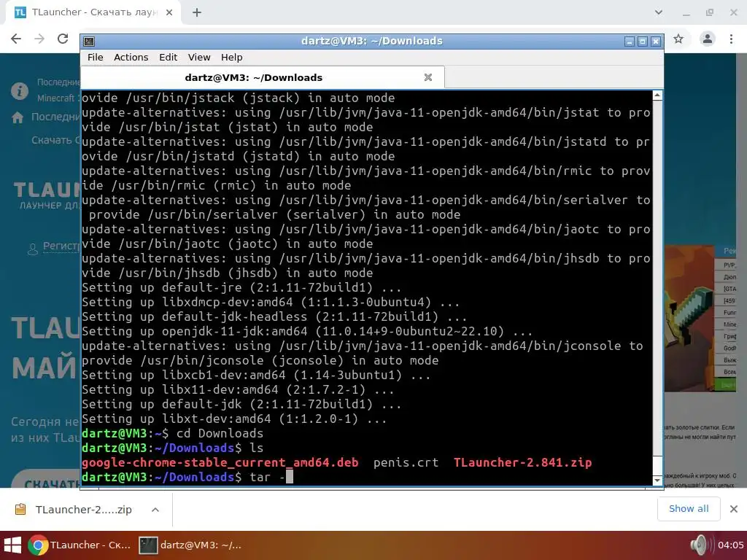
Task: Bookmark this page with star icon
Action: click(678, 39)
